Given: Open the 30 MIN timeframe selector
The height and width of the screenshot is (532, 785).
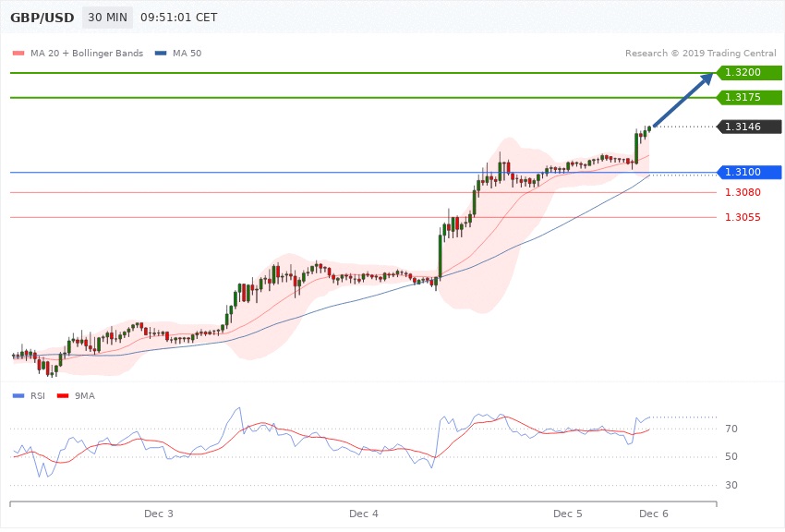Looking at the screenshot, I should coord(107,18).
